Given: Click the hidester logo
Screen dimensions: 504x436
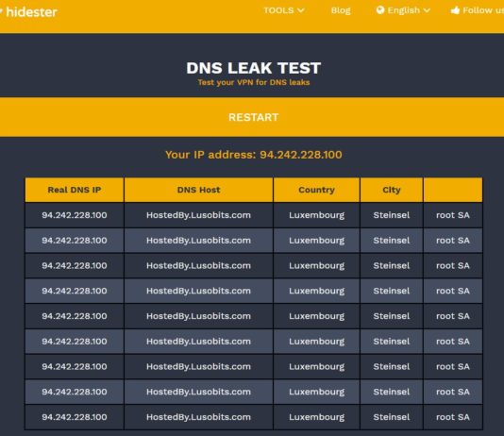Looking at the screenshot, I should click(29, 12).
